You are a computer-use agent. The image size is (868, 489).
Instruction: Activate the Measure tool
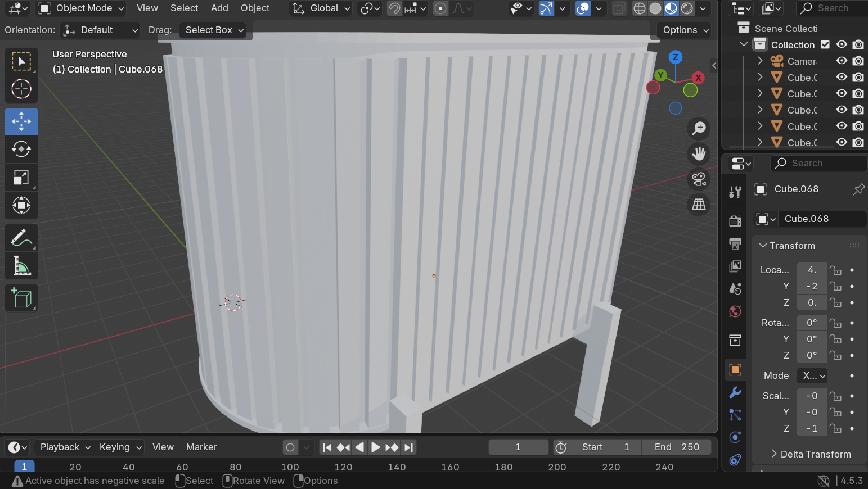[x=21, y=266]
